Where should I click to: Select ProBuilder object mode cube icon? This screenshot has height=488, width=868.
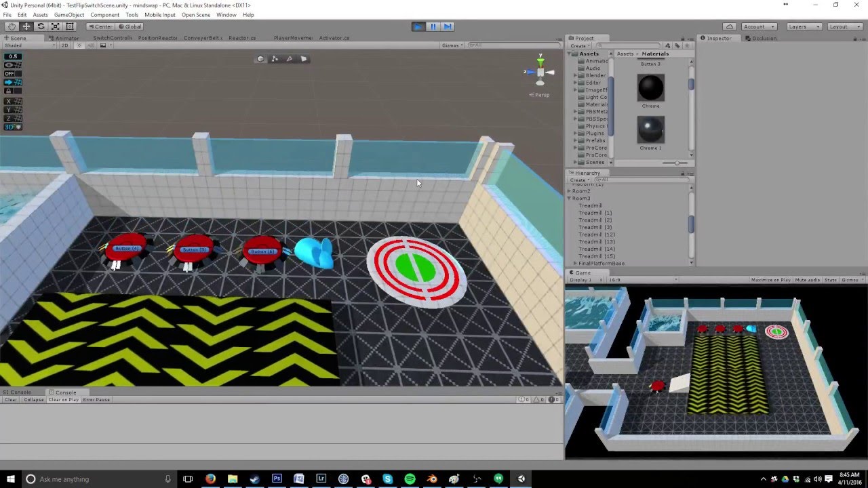click(x=260, y=59)
